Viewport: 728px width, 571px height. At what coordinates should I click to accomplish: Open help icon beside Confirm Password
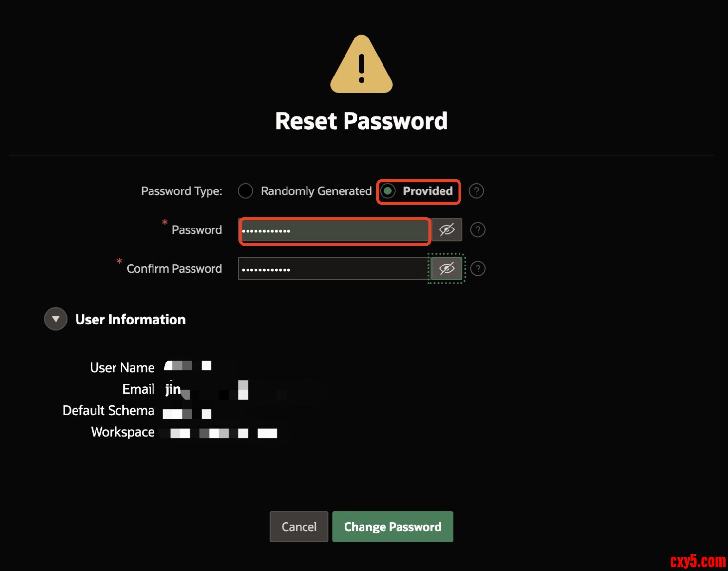click(x=478, y=268)
